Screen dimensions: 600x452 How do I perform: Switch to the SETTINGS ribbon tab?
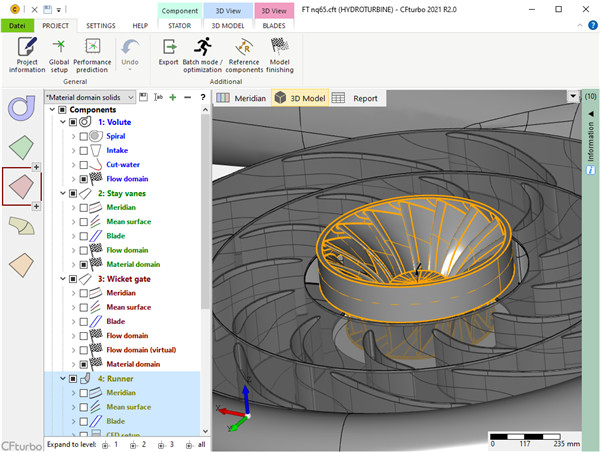pyautogui.click(x=101, y=26)
